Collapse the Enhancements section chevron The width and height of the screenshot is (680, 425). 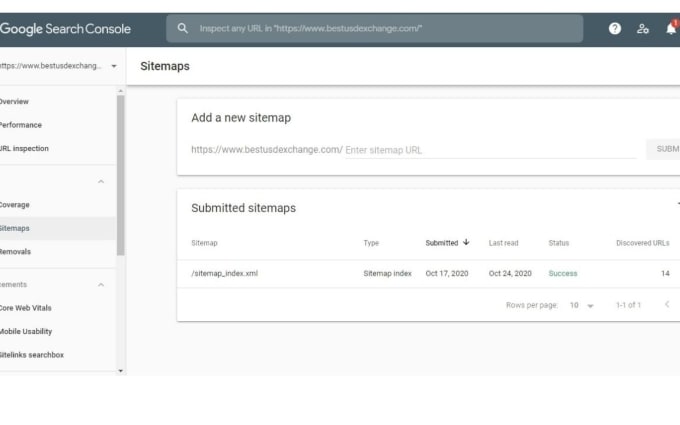[101, 284]
